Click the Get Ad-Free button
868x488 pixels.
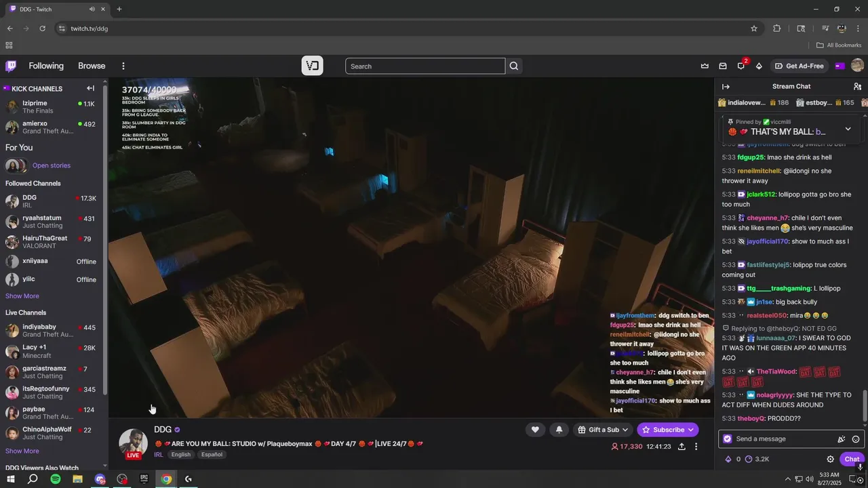click(800, 66)
